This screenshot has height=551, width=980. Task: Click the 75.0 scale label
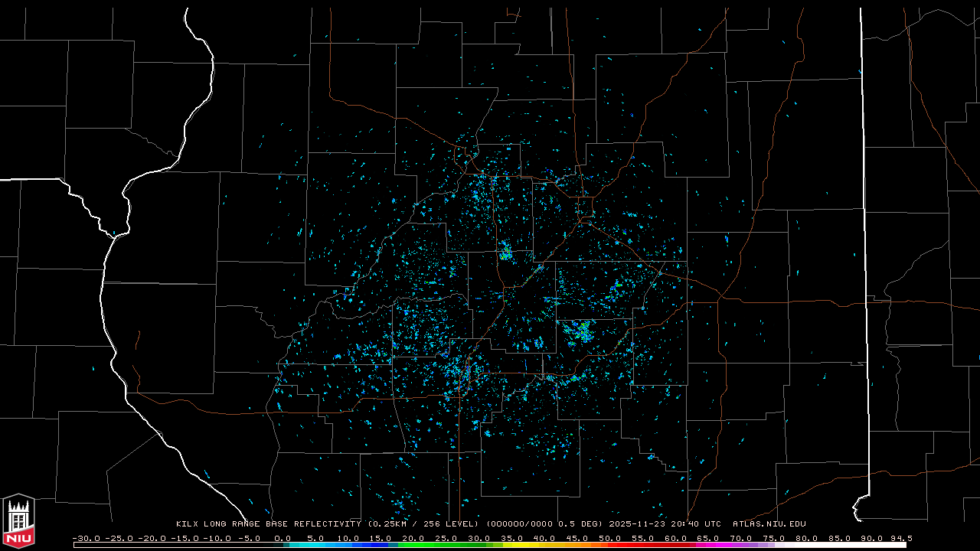pyautogui.click(x=773, y=539)
